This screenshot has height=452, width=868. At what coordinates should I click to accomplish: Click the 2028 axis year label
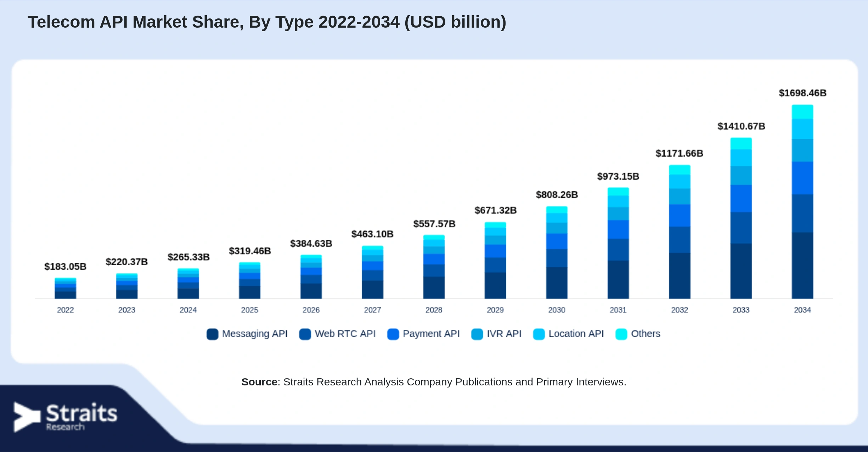coord(434,310)
